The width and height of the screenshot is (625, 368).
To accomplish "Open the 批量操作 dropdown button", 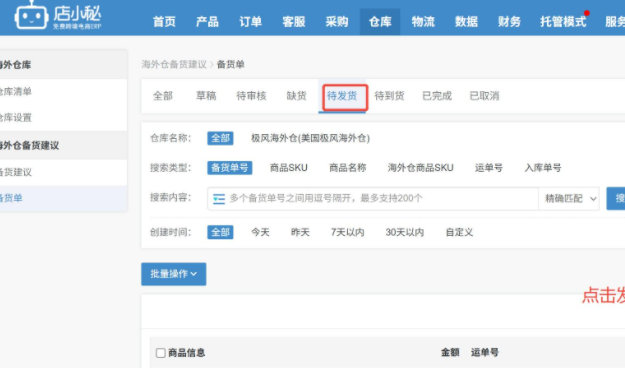I will pos(173,274).
